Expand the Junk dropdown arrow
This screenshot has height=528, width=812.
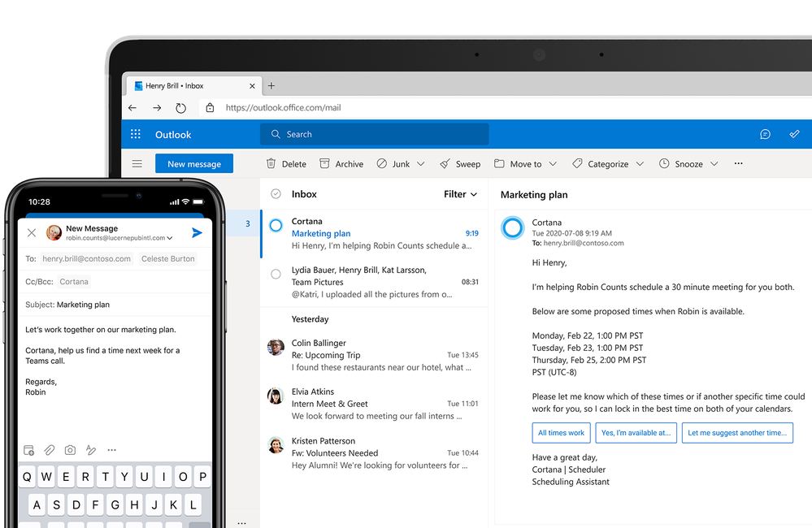pos(421,163)
